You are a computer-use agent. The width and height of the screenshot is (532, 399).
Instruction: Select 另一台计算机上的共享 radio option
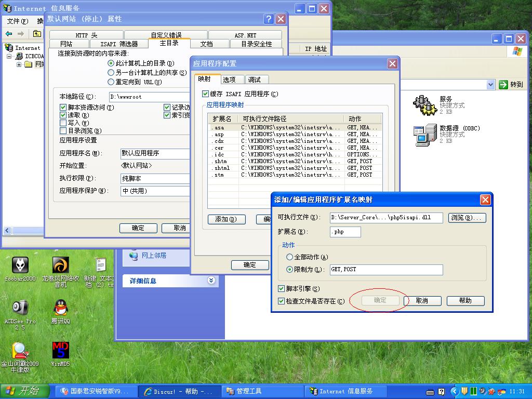point(111,73)
